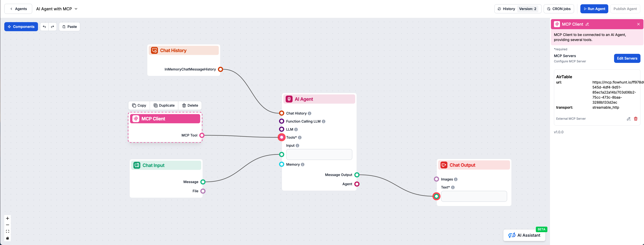This screenshot has height=245, width=644.
Task: Select Copy from the node context menu
Action: [x=139, y=105]
